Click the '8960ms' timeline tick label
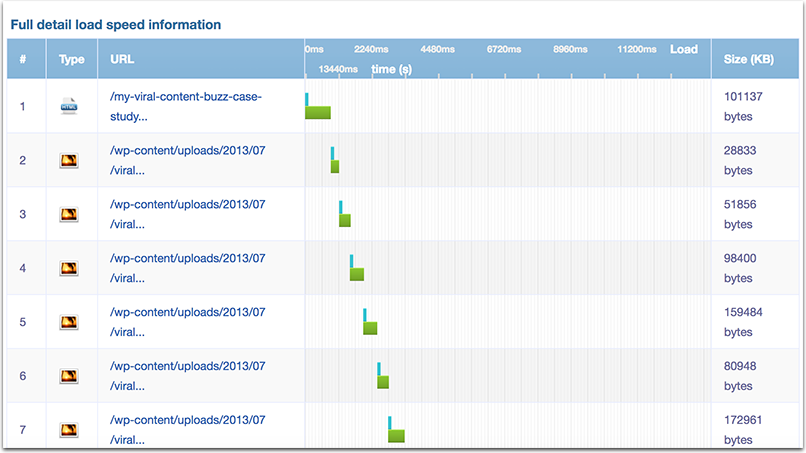The height and width of the screenshot is (453, 806). 570,49
